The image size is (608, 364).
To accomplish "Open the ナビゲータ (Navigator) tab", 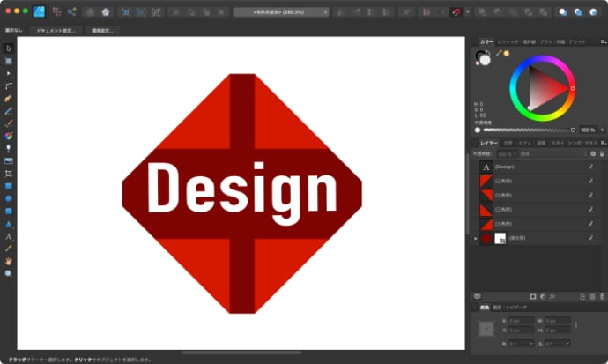I will [x=515, y=308].
